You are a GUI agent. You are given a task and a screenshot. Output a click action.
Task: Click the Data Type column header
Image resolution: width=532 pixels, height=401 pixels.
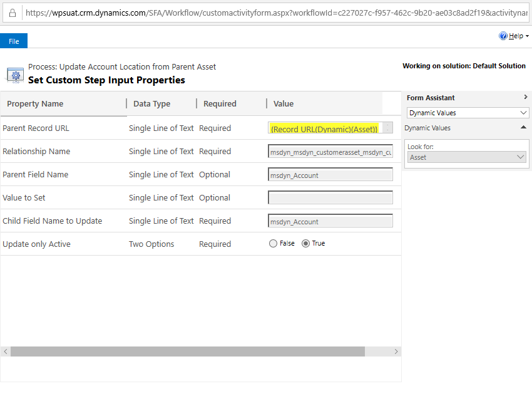151,103
